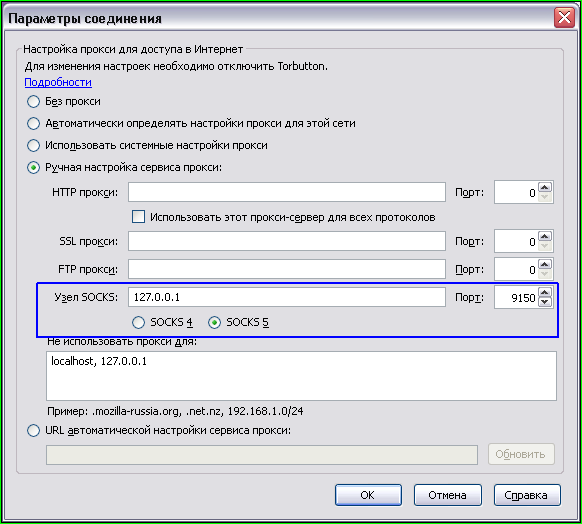Open the 'Подробности' link
Image resolution: width=582 pixels, height=524 pixels.
tap(58, 82)
